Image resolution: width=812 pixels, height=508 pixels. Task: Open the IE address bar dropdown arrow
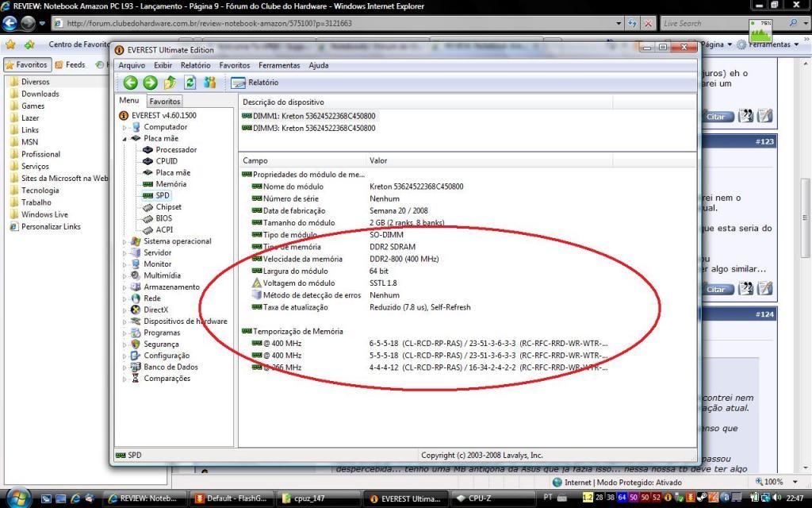click(619, 23)
